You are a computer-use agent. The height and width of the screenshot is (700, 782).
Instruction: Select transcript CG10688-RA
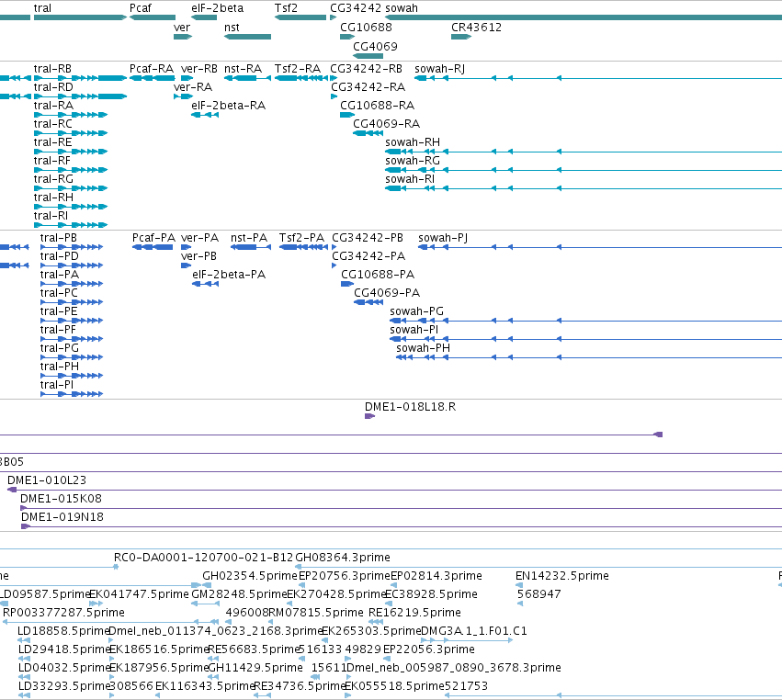[377, 106]
